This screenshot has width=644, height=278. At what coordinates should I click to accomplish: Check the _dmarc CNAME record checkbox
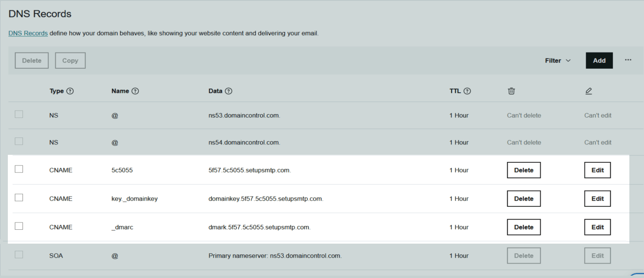click(19, 226)
